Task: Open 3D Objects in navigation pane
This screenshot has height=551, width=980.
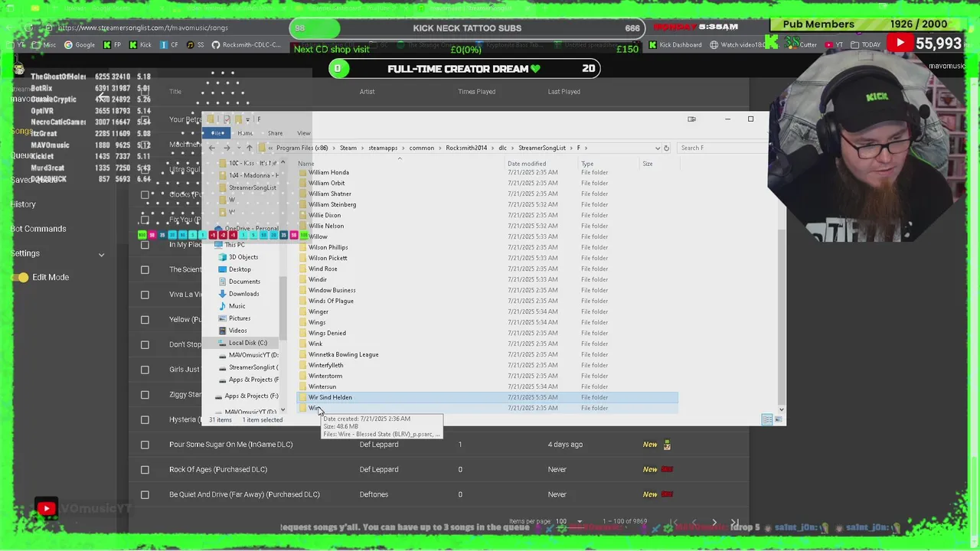Action: coord(243,257)
